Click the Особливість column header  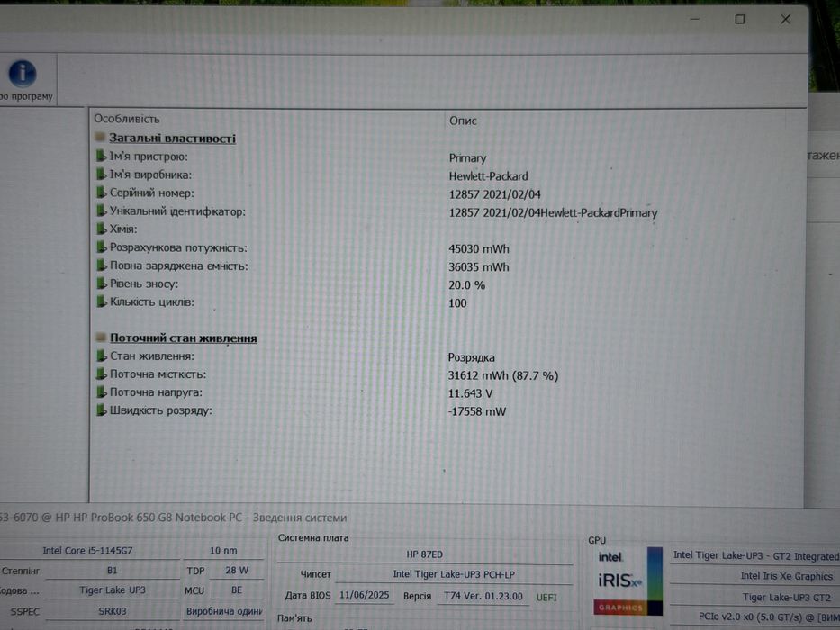[x=127, y=119]
